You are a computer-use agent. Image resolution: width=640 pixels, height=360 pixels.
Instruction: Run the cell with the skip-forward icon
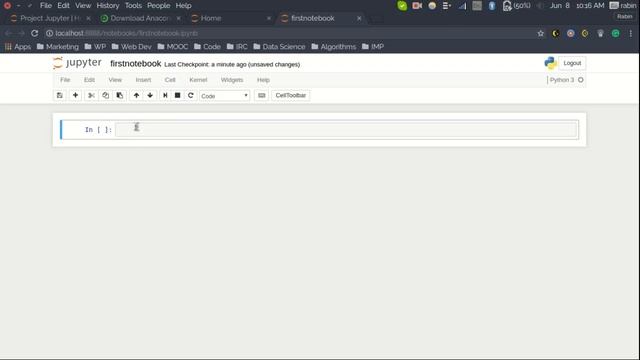coord(165,96)
